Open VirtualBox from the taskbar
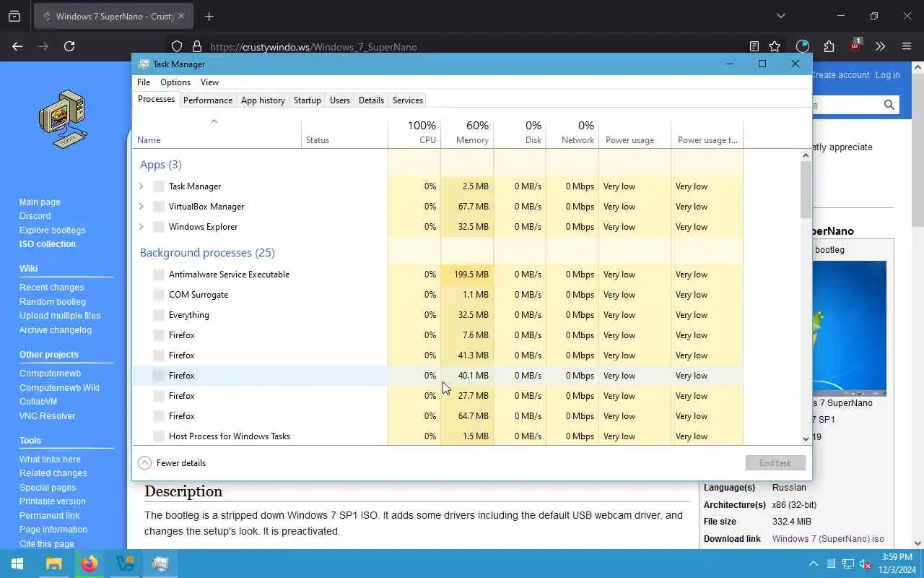This screenshot has width=924, height=578. click(x=125, y=564)
